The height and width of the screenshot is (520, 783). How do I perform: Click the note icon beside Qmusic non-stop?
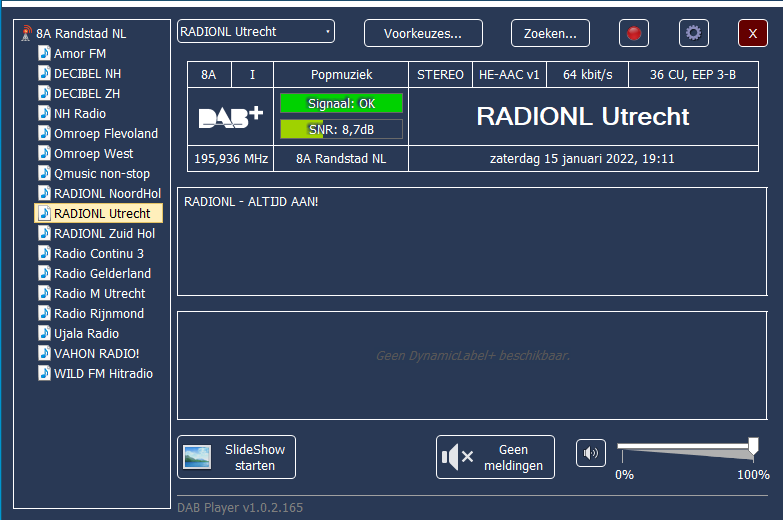pyautogui.click(x=44, y=173)
